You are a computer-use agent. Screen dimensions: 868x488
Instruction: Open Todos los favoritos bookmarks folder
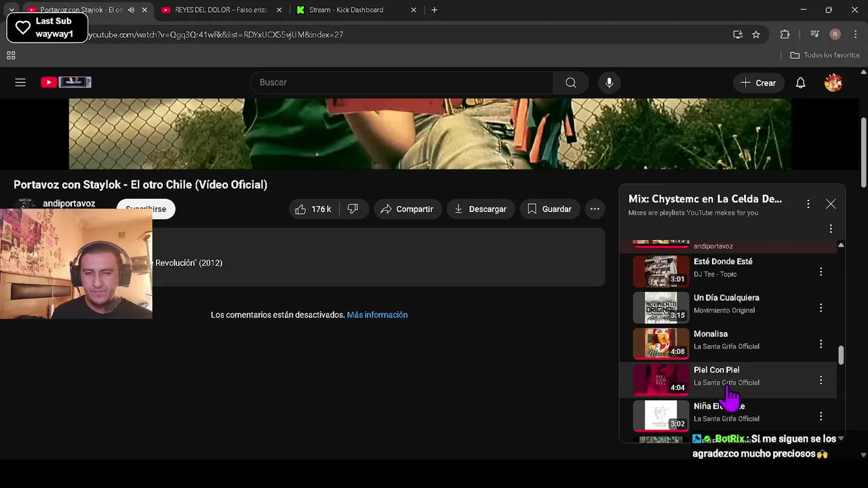click(825, 56)
